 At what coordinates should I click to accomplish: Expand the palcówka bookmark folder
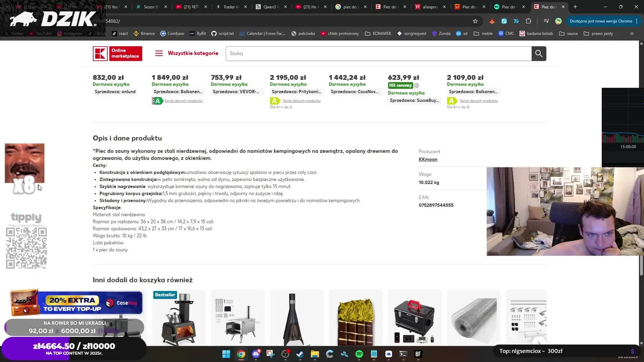[x=302, y=34]
